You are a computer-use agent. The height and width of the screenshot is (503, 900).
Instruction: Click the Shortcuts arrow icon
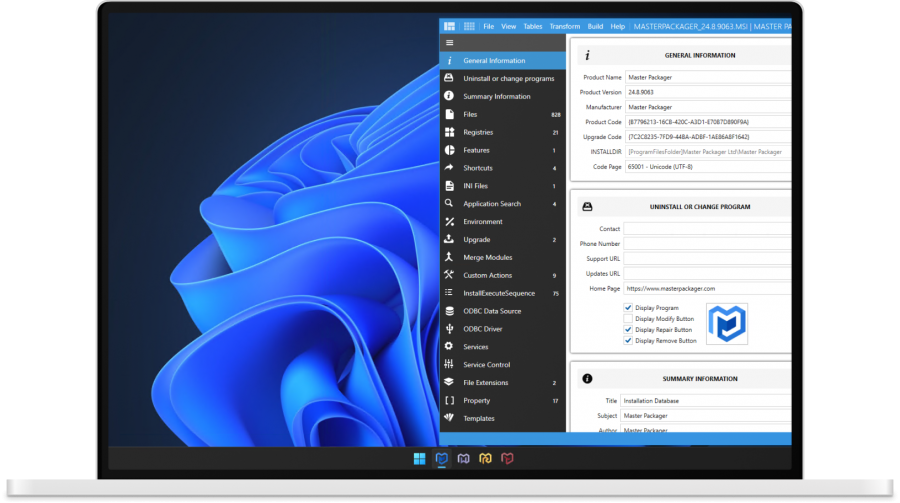coord(449,168)
